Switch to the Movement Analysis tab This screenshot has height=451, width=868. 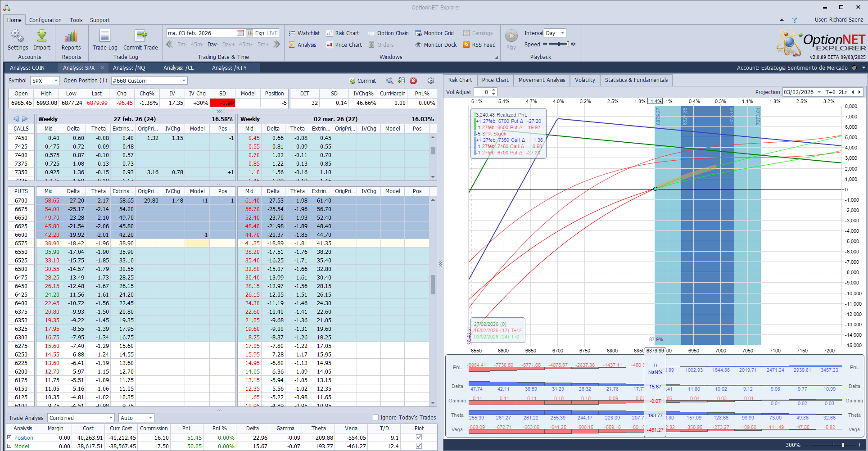542,80
